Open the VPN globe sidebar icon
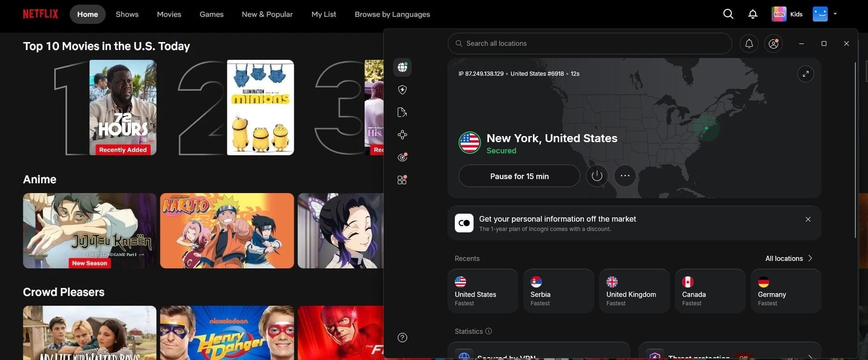The height and width of the screenshot is (360, 868). pos(402,67)
